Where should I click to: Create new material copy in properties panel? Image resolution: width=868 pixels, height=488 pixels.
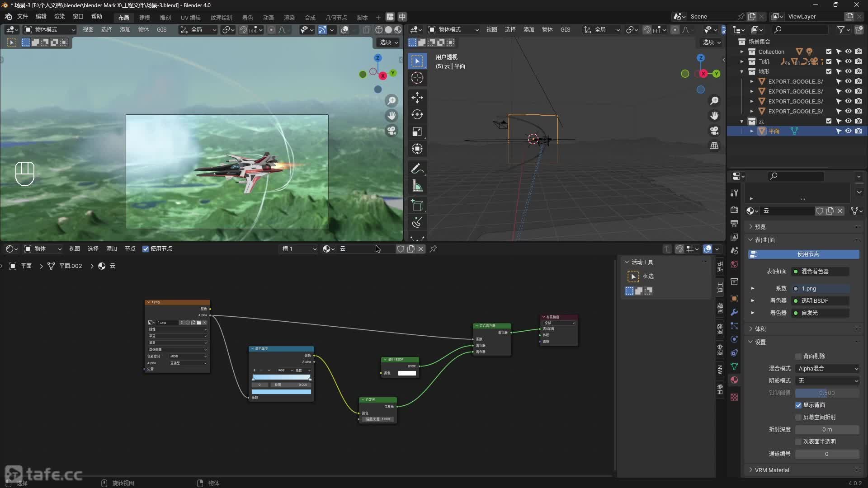click(830, 211)
